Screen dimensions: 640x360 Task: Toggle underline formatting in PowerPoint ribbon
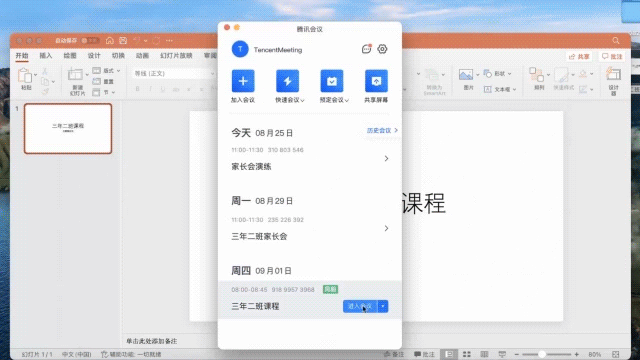pyautogui.click(x=163, y=89)
